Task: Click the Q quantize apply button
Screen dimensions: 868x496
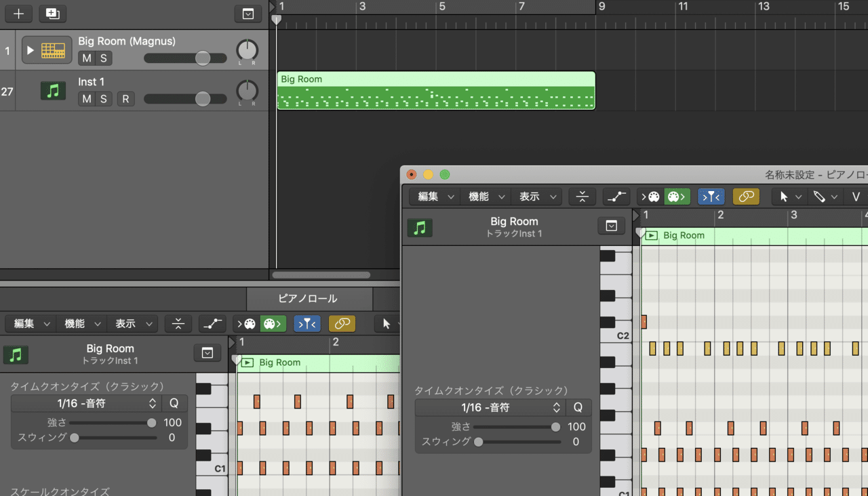Action: [x=578, y=407]
